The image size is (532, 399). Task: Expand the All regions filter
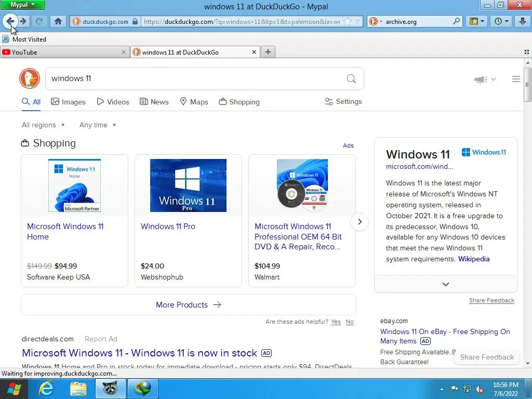tap(43, 125)
